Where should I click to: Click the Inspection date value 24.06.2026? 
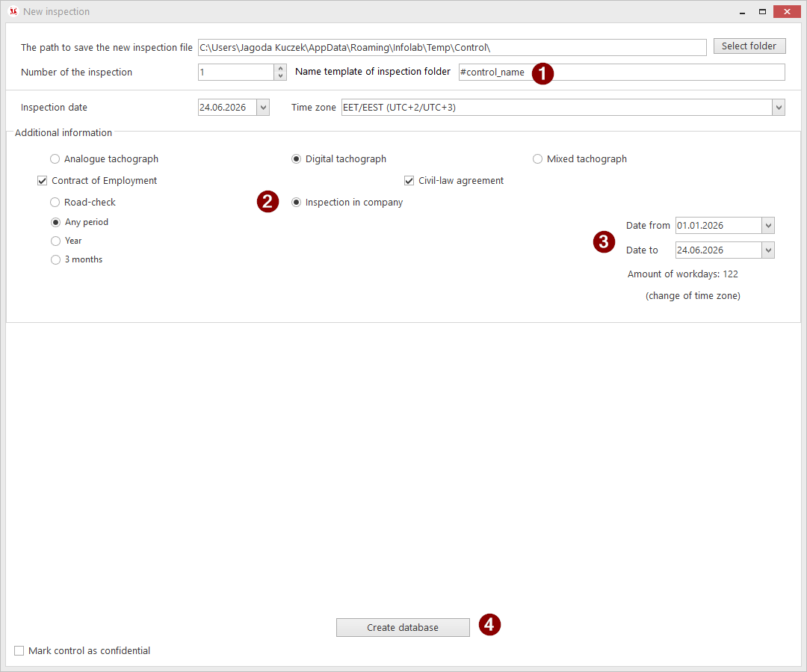(x=223, y=107)
